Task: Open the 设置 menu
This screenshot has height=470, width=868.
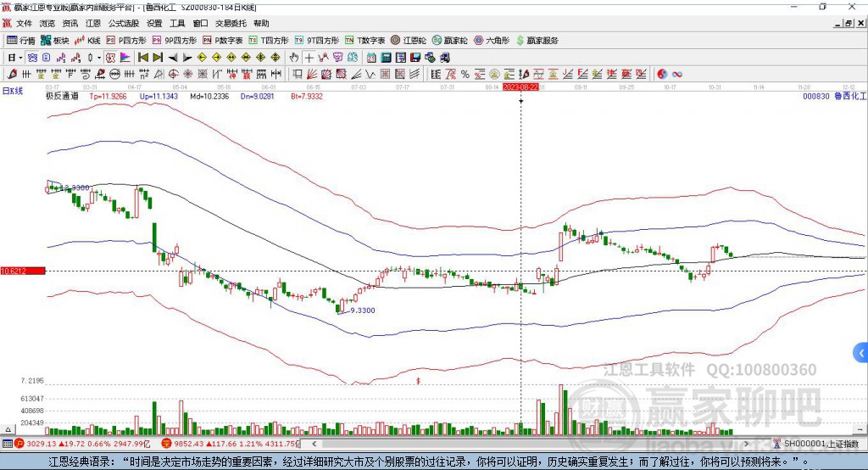Action: (154, 23)
